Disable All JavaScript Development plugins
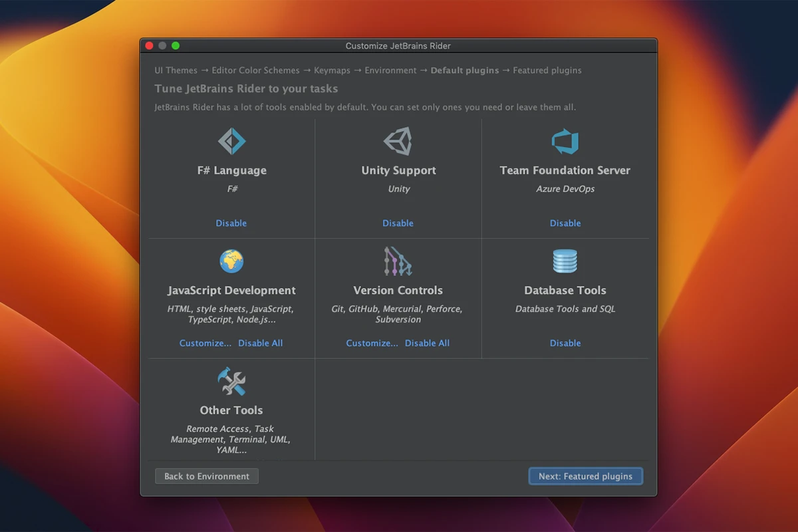The height and width of the screenshot is (532, 798). point(261,343)
